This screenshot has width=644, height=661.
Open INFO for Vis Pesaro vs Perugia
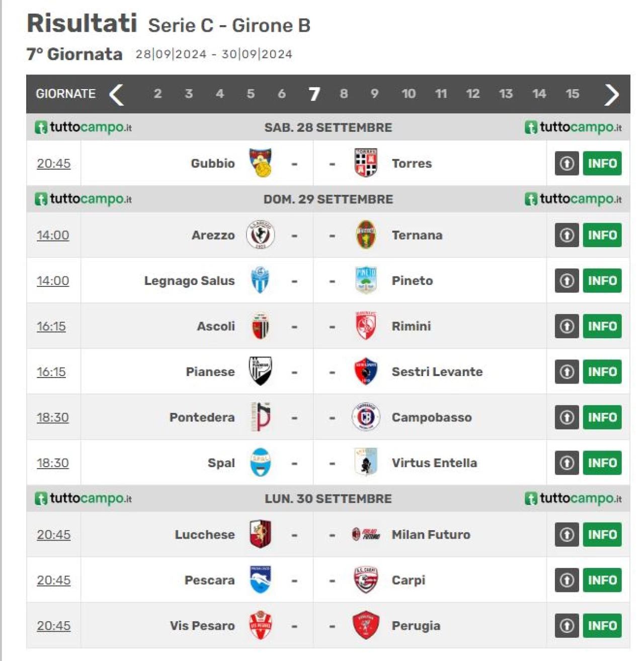click(602, 626)
